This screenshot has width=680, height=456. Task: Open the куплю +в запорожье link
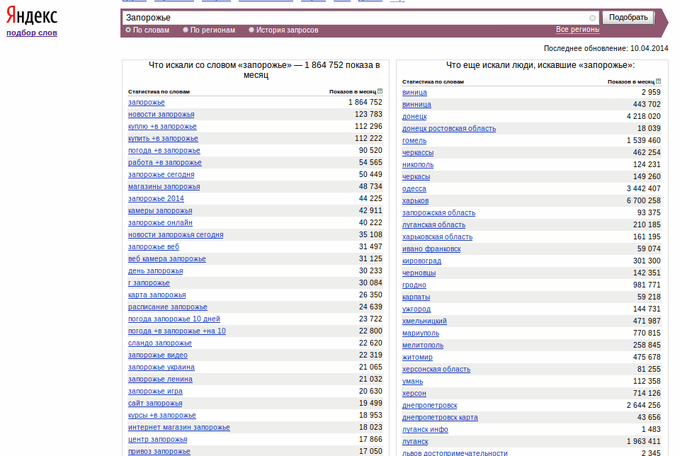click(162, 127)
